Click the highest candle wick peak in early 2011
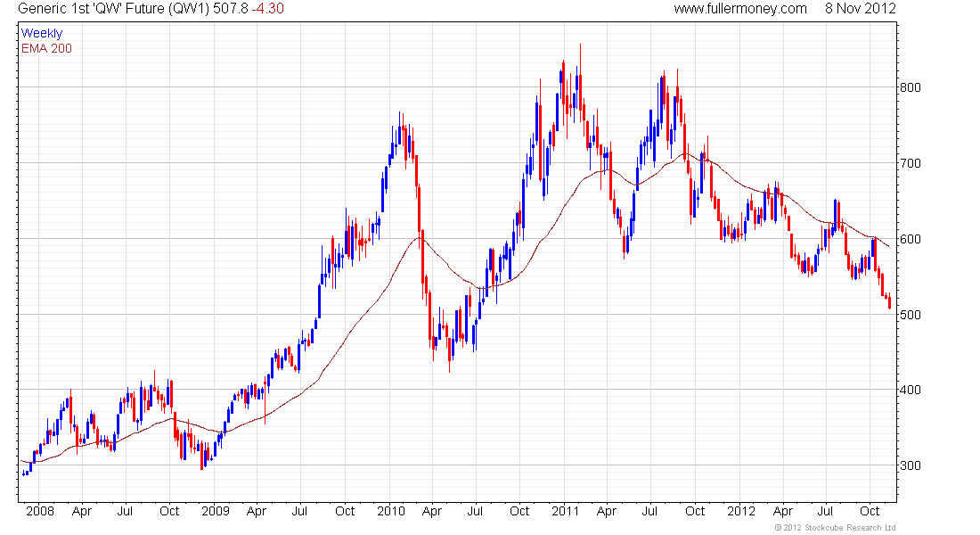Image resolution: width=980 pixels, height=535 pixels. click(580, 45)
